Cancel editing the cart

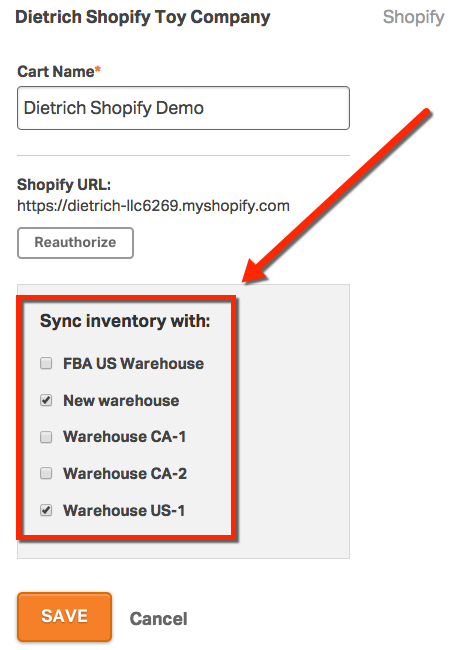tap(158, 618)
